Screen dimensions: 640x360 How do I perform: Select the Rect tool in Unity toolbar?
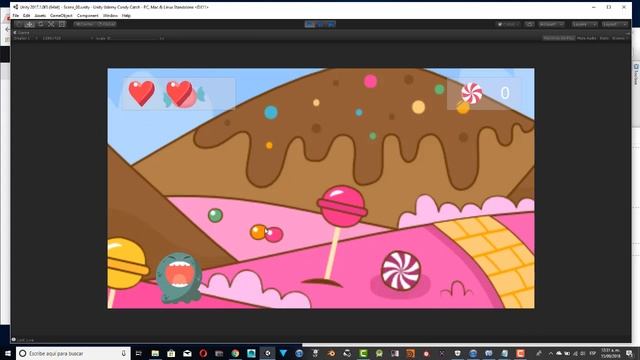pyautogui.click(x=62, y=24)
